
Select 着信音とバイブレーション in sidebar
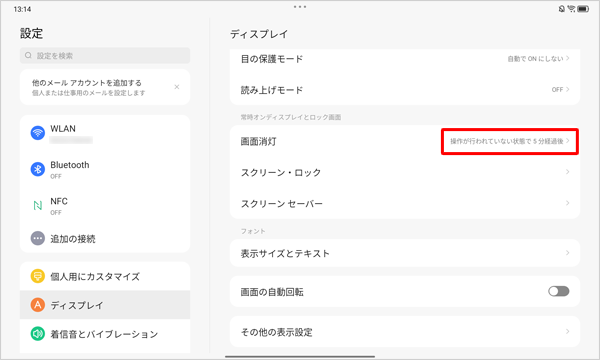point(105,334)
